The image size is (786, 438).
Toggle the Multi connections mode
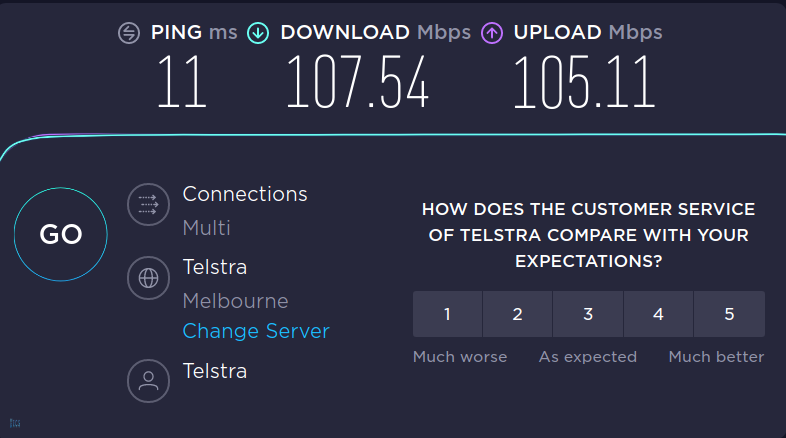point(207,228)
